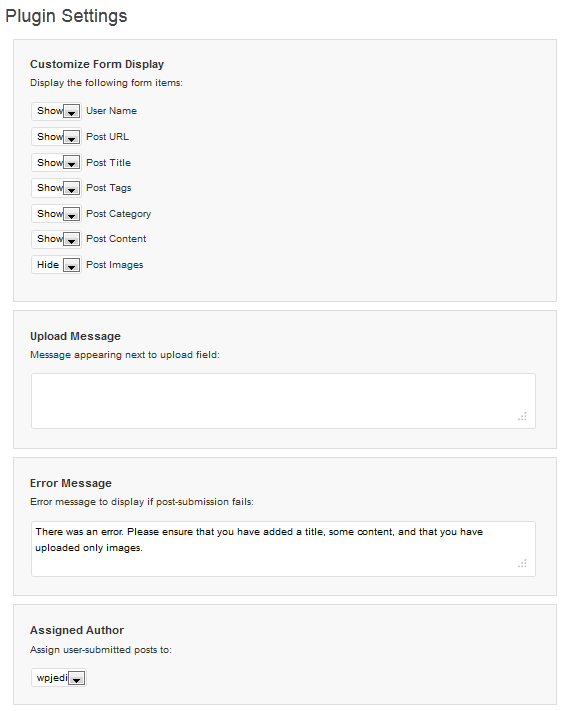This screenshot has height=711, width=583.
Task: Expand the Post Title display dropdown
Action: pyautogui.click(x=56, y=163)
